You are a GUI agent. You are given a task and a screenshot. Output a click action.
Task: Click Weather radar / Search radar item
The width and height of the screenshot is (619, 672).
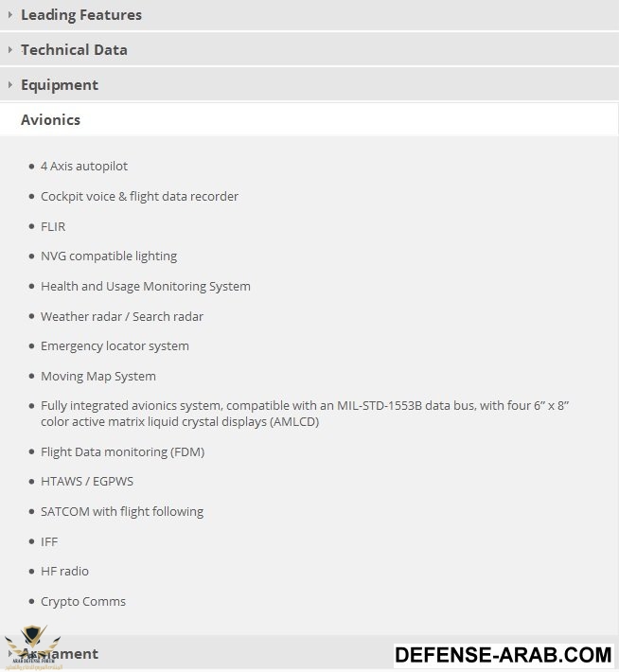[122, 316]
